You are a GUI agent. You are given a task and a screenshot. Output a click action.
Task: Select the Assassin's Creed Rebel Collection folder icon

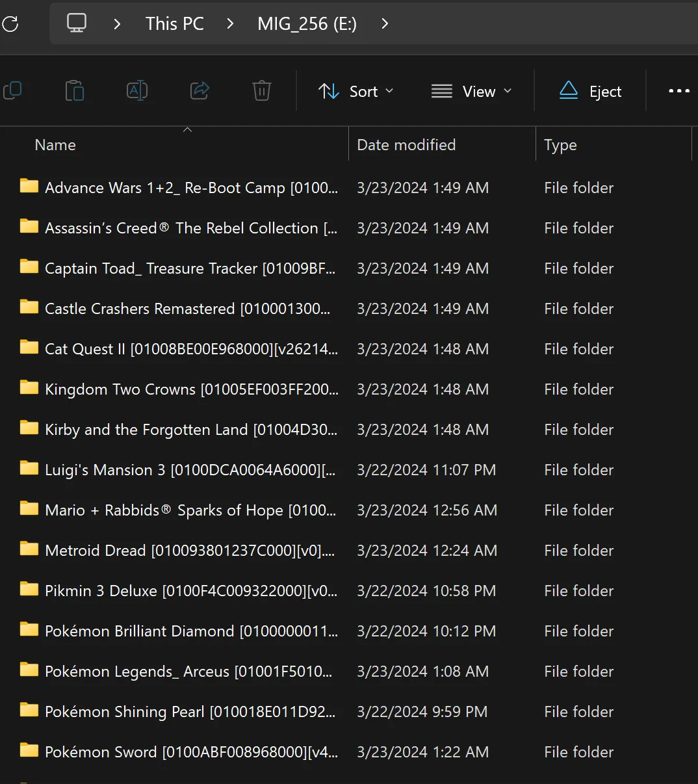pyautogui.click(x=29, y=227)
